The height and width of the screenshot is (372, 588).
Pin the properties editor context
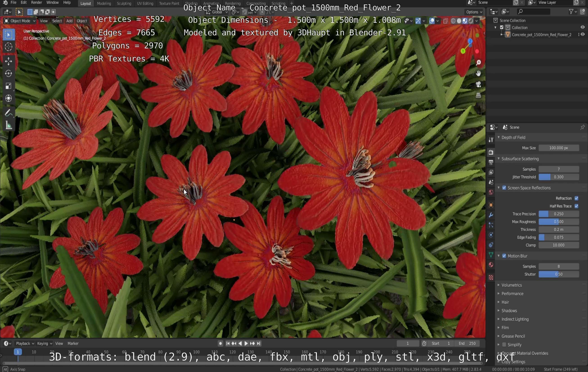582,127
